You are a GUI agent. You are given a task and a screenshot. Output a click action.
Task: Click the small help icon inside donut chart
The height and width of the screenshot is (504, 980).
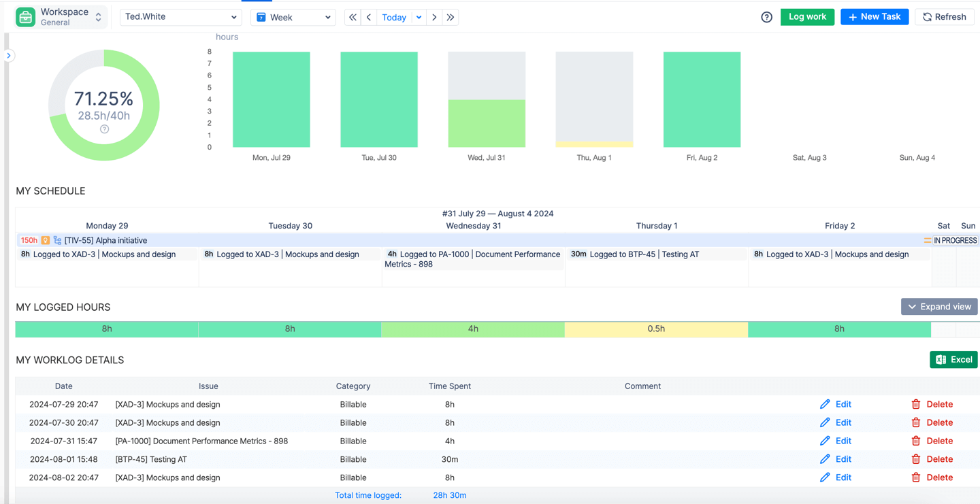pos(104,129)
